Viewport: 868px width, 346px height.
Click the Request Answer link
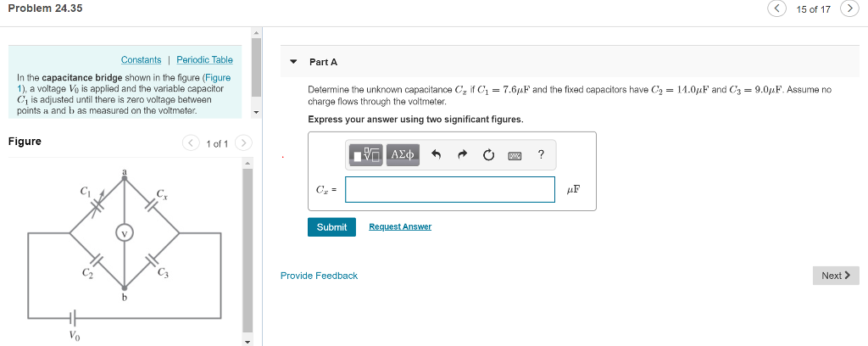[x=400, y=226]
